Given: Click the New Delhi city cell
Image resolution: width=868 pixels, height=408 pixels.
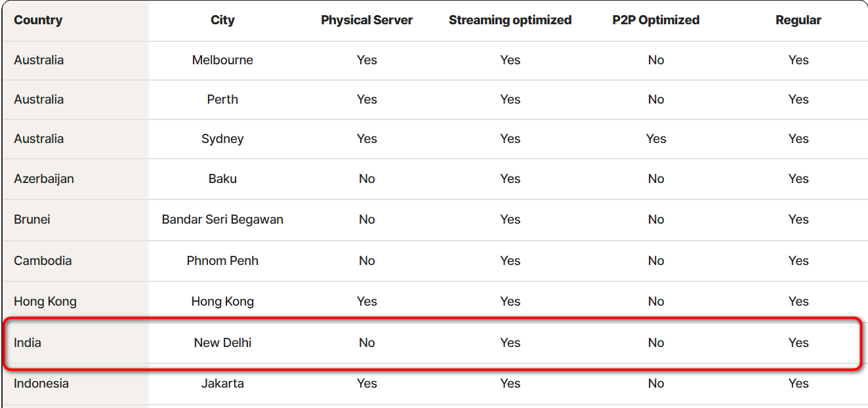Looking at the screenshot, I should click(x=222, y=343).
